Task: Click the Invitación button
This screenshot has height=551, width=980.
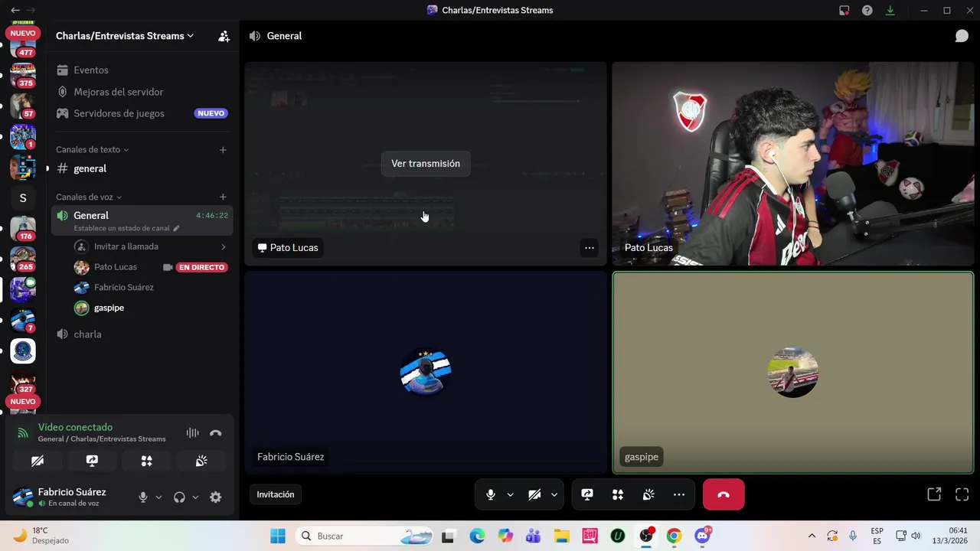Action: (276, 494)
